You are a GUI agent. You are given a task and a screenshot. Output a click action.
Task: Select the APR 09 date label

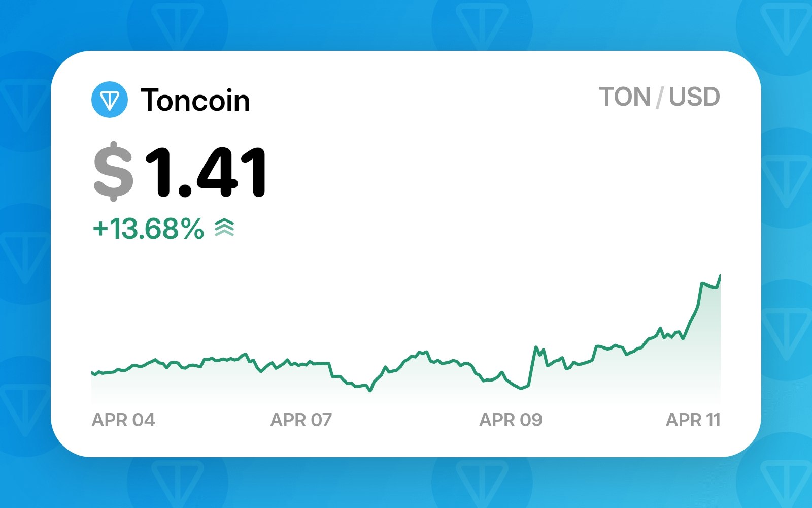[511, 420]
